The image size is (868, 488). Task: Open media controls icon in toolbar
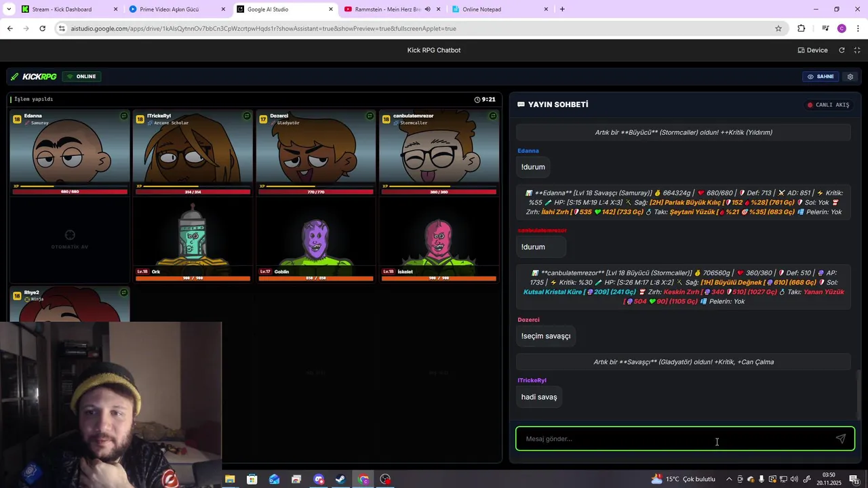[x=825, y=28]
